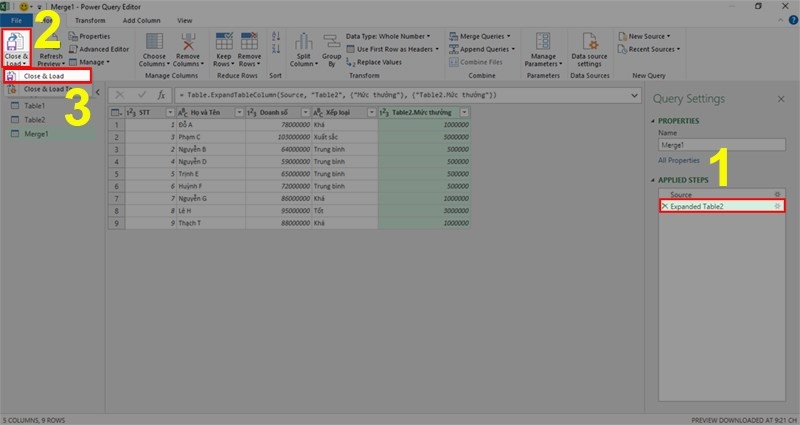Expand the Manage dropdown

(x=89, y=62)
